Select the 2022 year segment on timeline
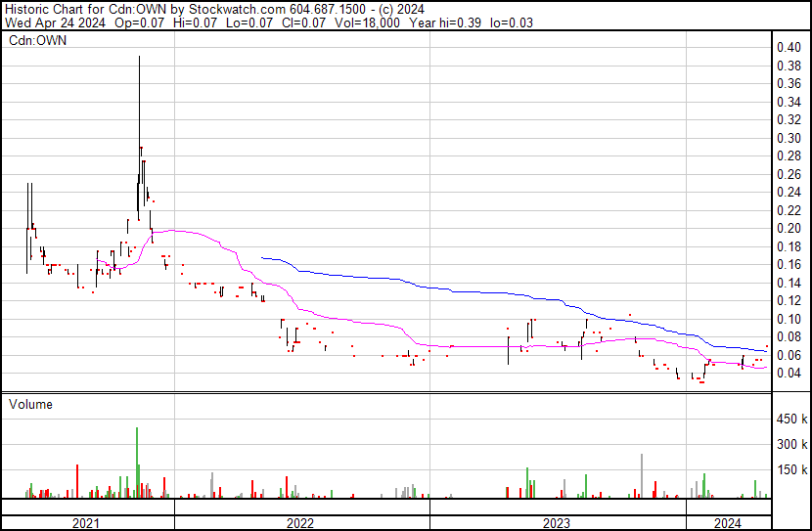Image resolution: width=812 pixels, height=531 pixels. coord(302,522)
